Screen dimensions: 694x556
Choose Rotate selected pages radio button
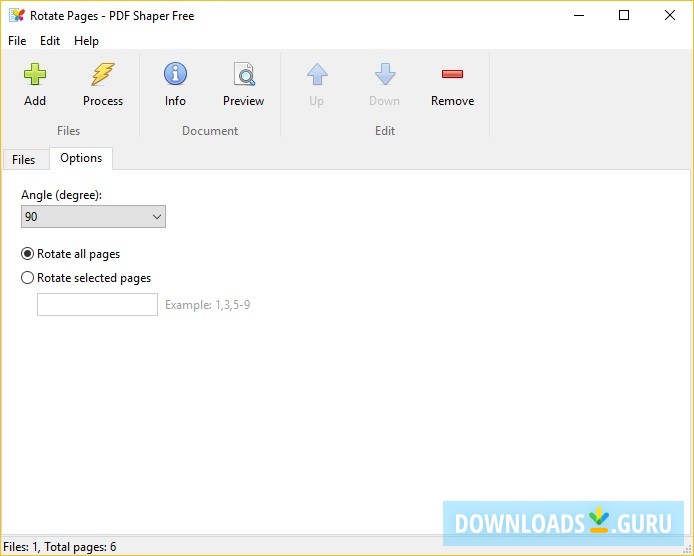pyautogui.click(x=27, y=278)
